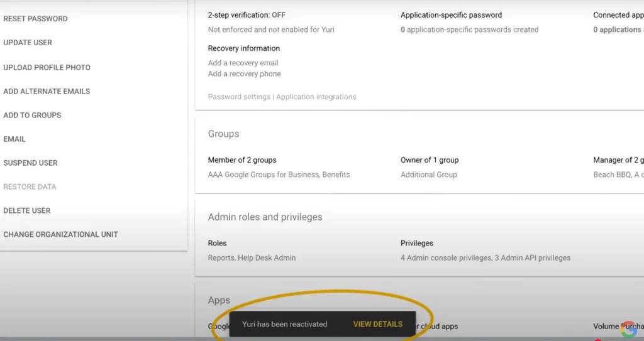
Task: Select UPDATE USER action
Action: pos(28,43)
